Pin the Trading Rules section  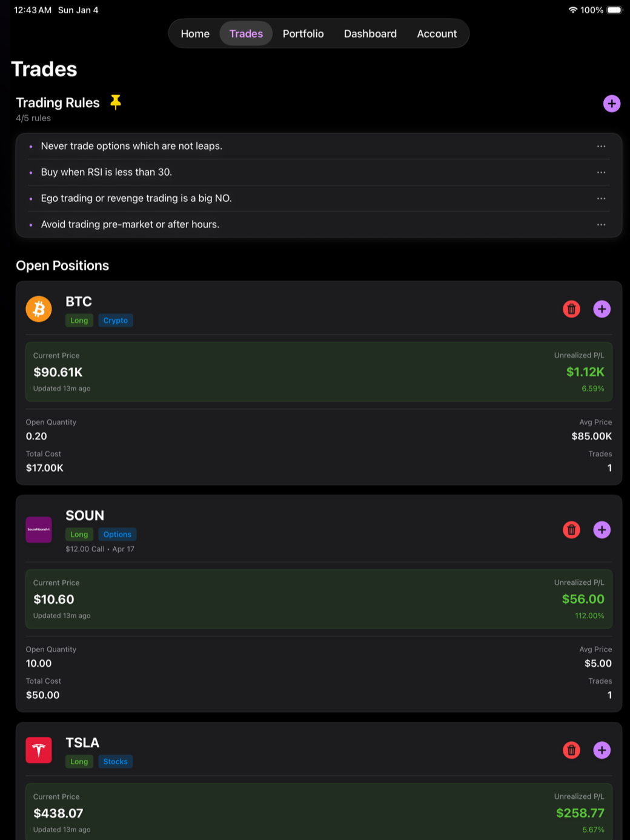pyautogui.click(x=115, y=102)
